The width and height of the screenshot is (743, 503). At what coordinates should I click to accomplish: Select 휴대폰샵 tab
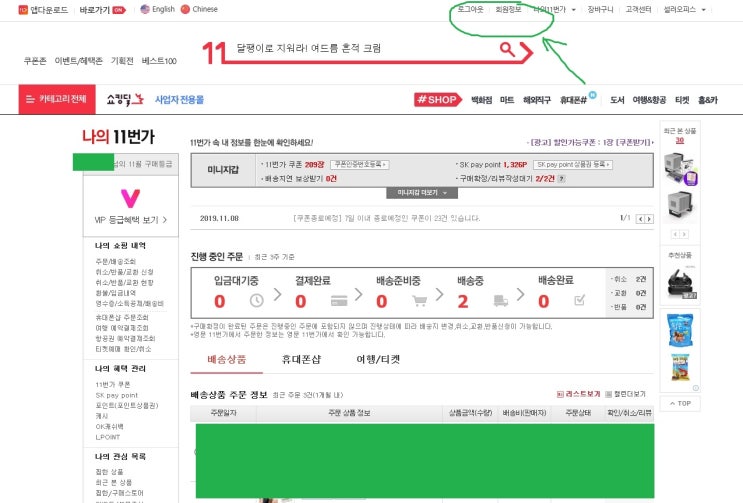click(x=301, y=359)
